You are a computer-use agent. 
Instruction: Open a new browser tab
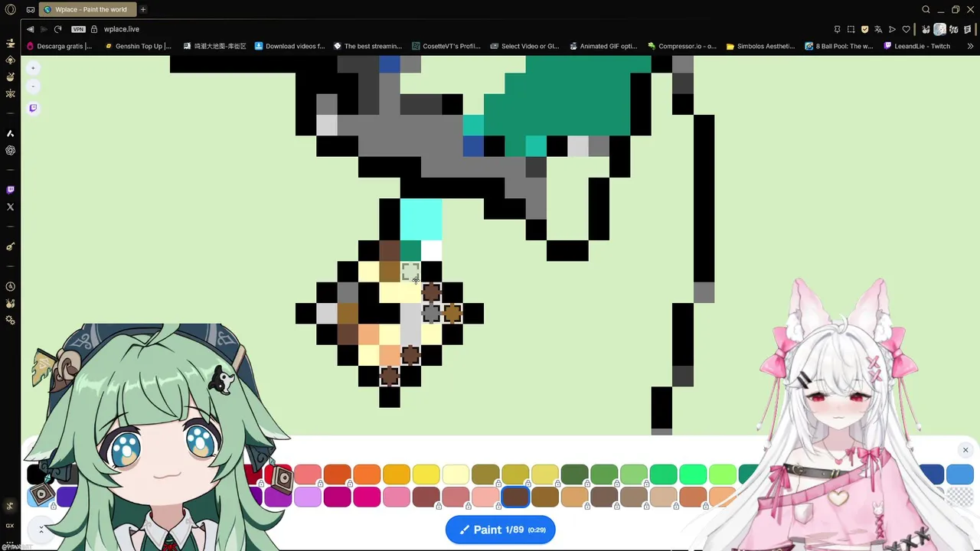[143, 9]
